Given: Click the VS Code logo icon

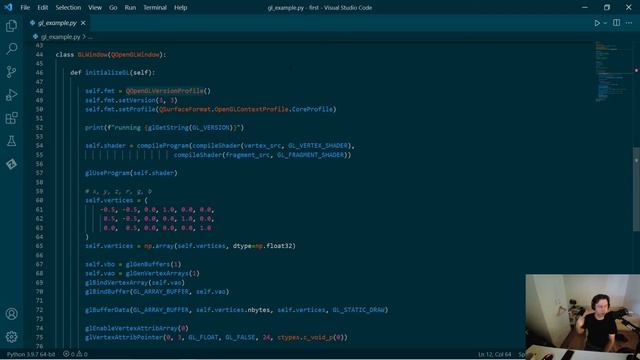Looking at the screenshot, I should 8,7.
